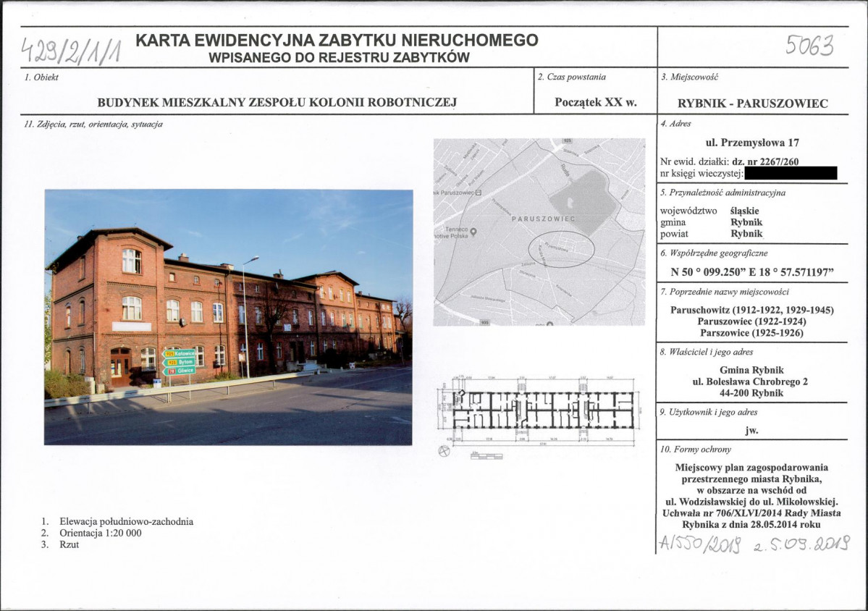Click address 'ul. Przemysłowa 17'
The width and height of the screenshot is (868, 611).
click(751, 143)
